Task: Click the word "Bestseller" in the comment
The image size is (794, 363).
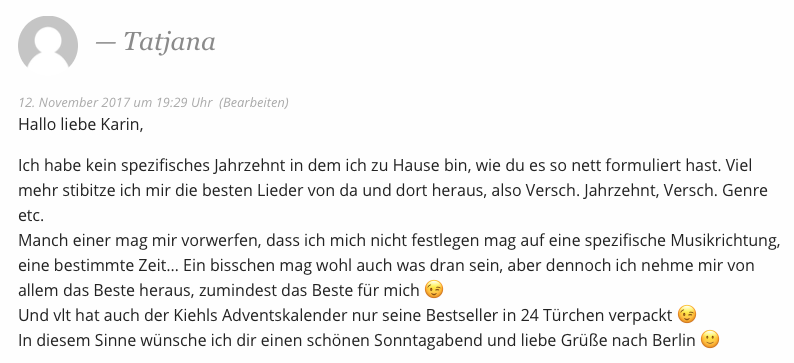Action: click(x=462, y=315)
